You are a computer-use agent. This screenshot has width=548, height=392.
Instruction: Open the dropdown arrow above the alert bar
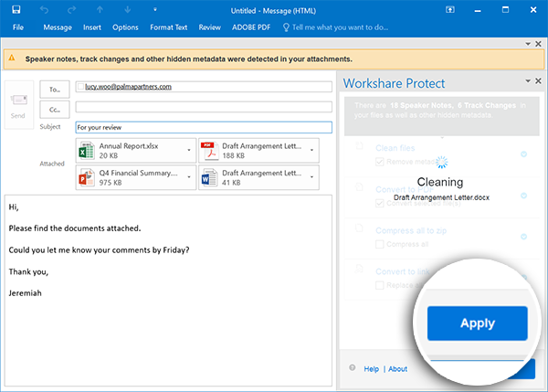(x=528, y=44)
